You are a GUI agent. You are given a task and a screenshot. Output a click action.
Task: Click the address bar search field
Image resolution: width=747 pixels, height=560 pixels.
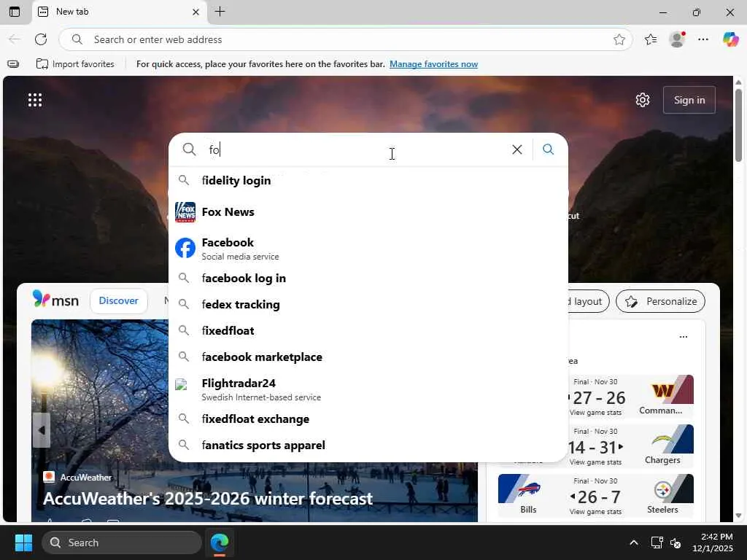pos(345,39)
